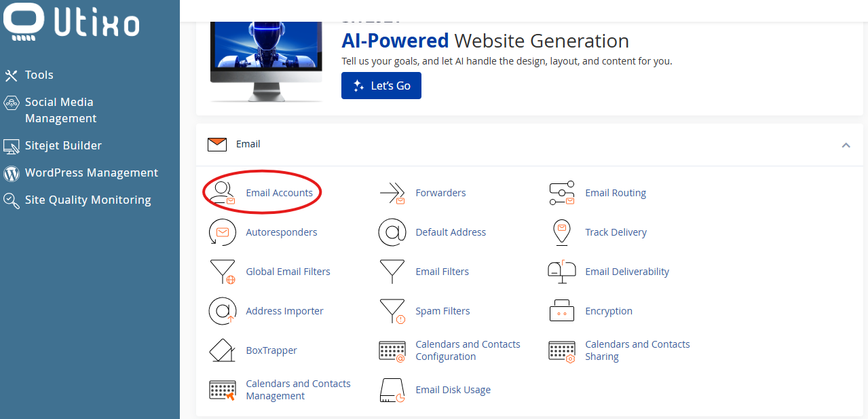Click the Encryption icon
868x419 pixels.
pyautogui.click(x=561, y=312)
